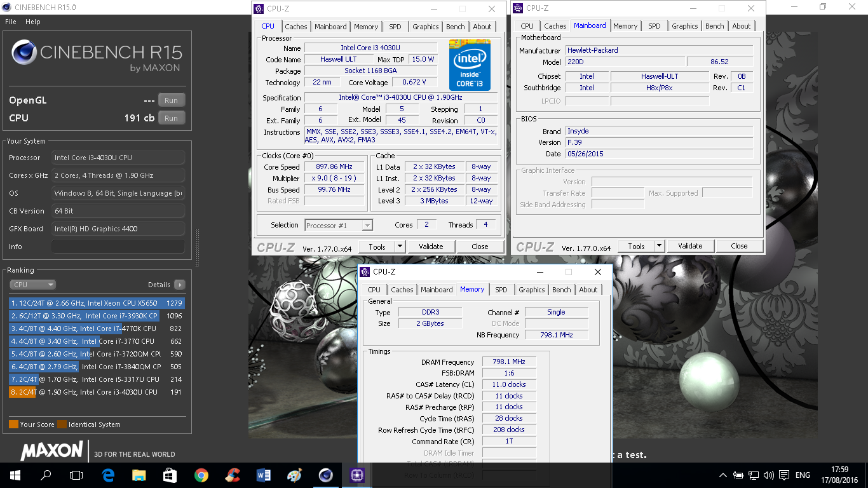Select ranking row Intel Xeon CPU X5650
The width and height of the screenshot is (868, 488).
coord(97,303)
